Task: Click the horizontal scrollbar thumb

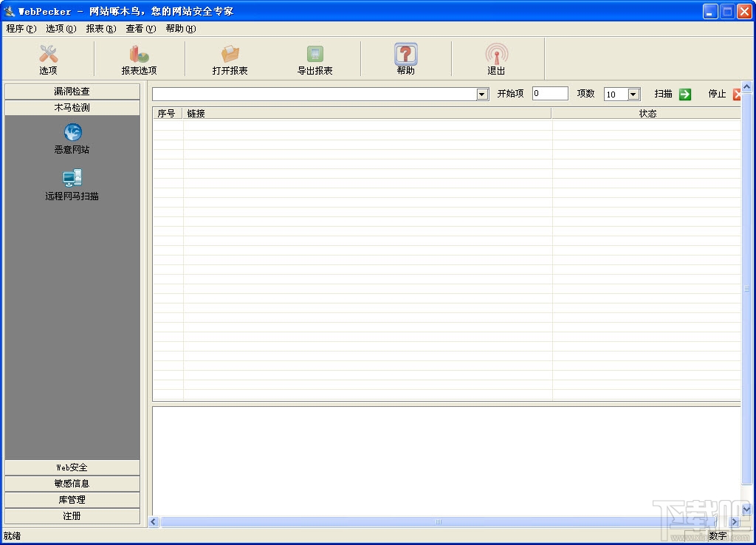Action: point(439,522)
